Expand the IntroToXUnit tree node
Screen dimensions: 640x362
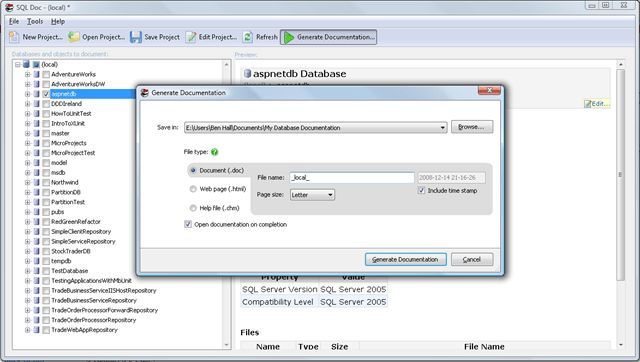coord(27,123)
